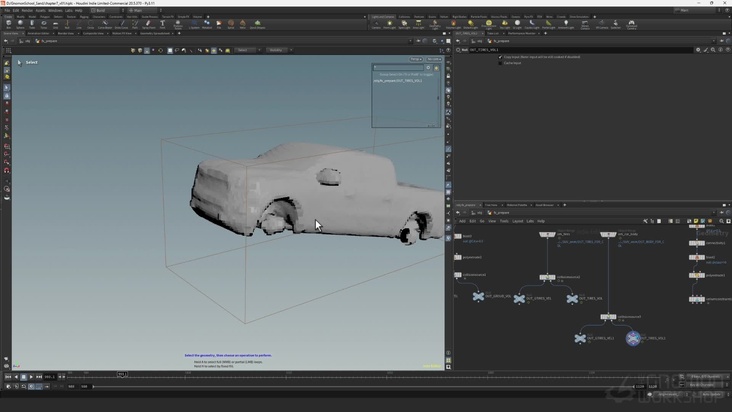Select the Quick Shapes shelf tool
The image size is (732, 412).
coord(257,24)
